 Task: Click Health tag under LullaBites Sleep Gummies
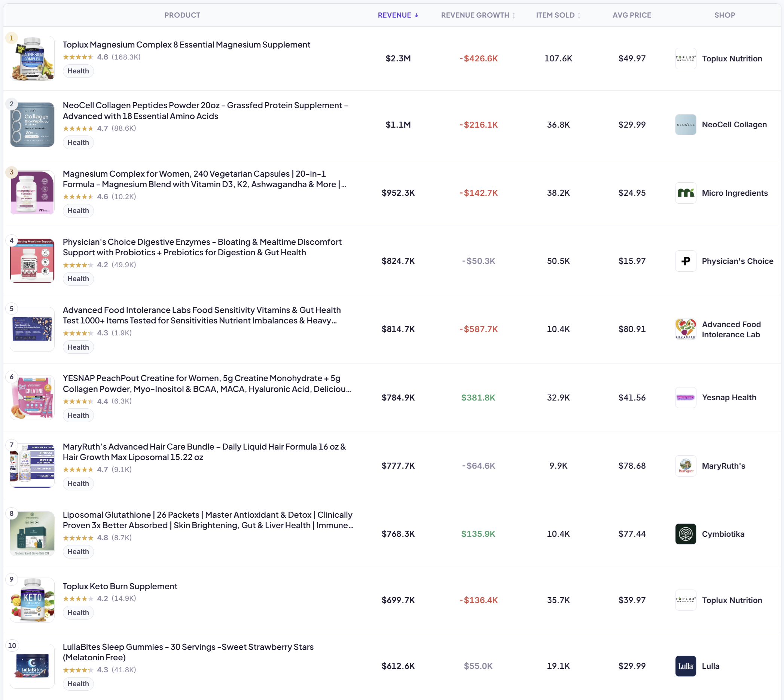click(78, 684)
